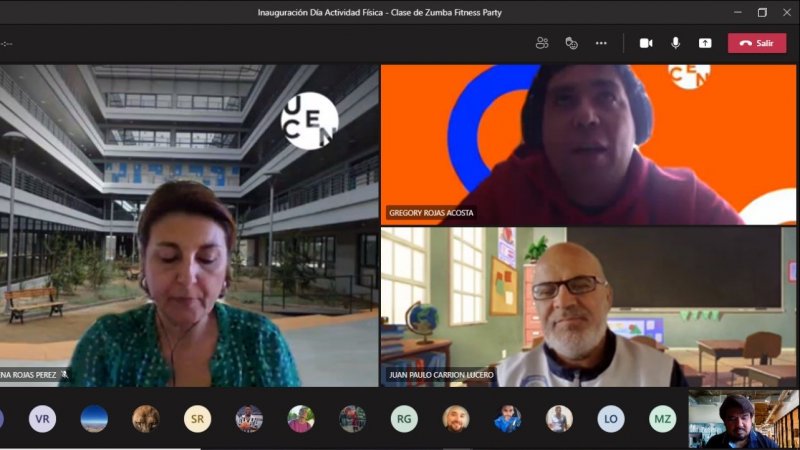800x450 pixels.
Task: Click the Gregory Rojas Acosta name label
Action: 431,213
